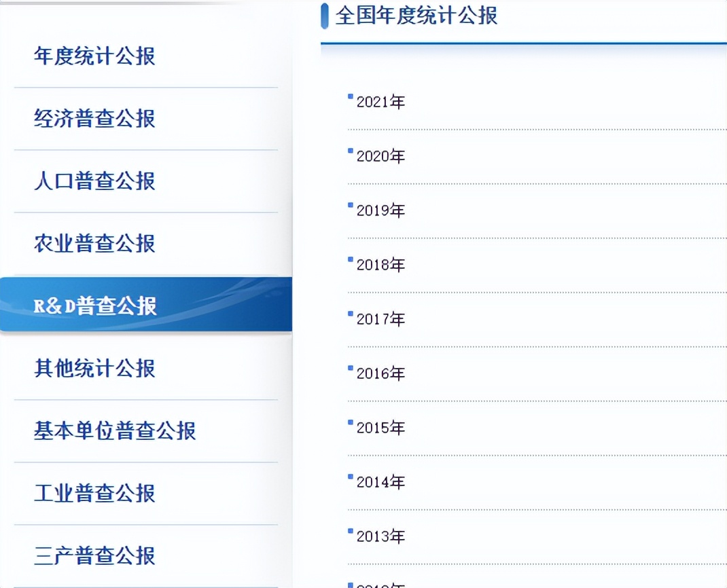
Task: Open 人口普查公报 sidebar entry
Action: coord(94,181)
